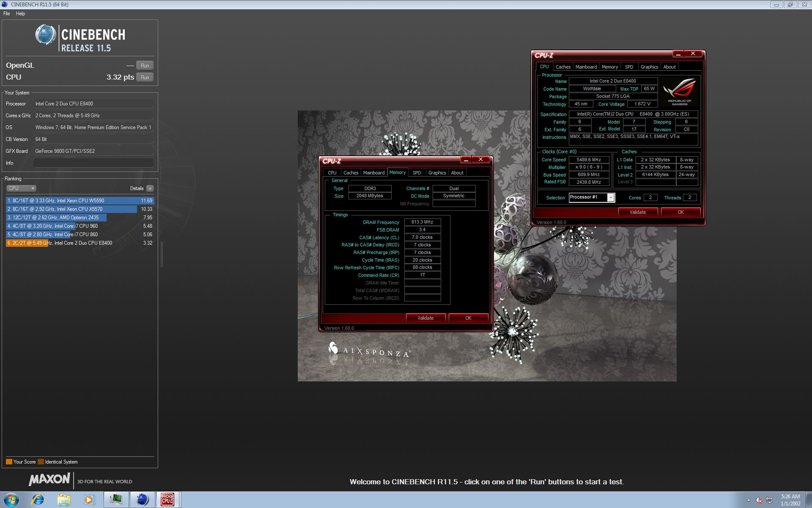
Task: Open Memory tab in CPU-Z processor window
Action: click(x=609, y=67)
